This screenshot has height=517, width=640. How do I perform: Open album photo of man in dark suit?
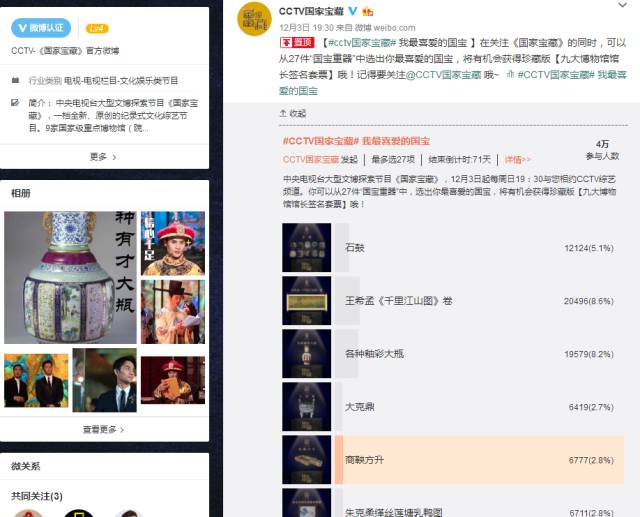click(x=104, y=380)
